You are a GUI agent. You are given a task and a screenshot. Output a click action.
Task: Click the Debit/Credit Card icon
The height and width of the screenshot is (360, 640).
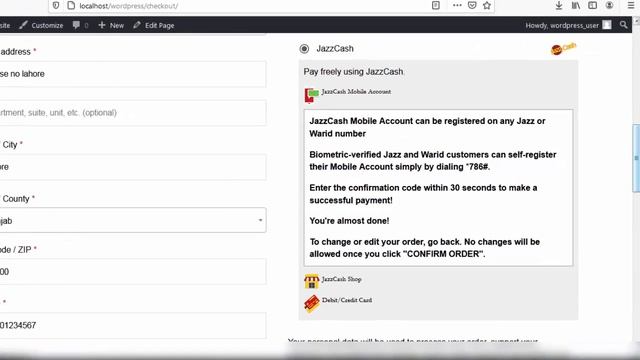tap(312, 304)
